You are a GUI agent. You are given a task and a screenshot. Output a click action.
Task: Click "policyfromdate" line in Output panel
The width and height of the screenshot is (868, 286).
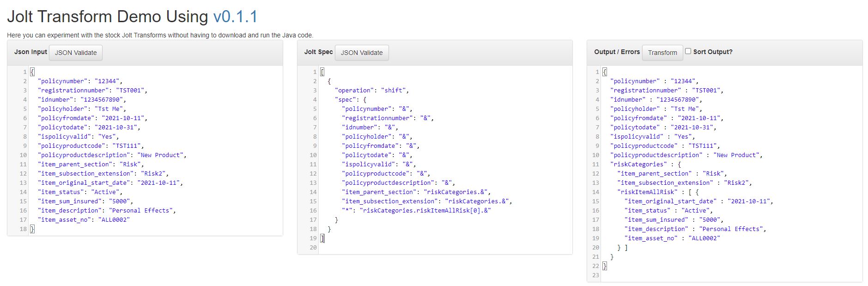[667, 118]
